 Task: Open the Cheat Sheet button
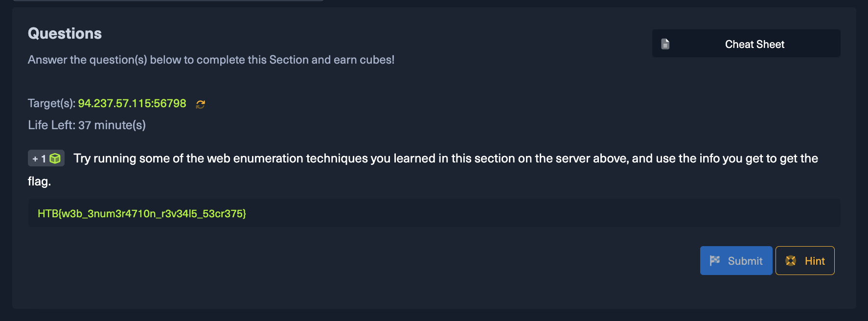coord(746,44)
